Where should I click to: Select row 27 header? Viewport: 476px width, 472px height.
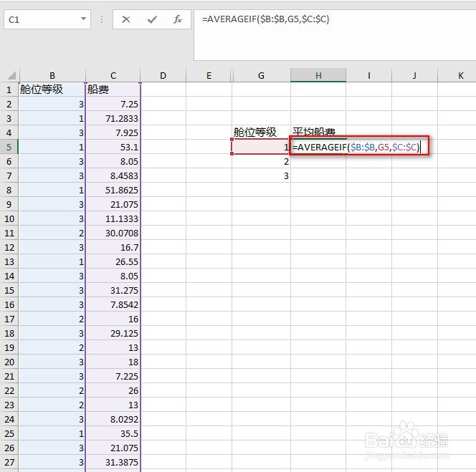(x=9, y=462)
